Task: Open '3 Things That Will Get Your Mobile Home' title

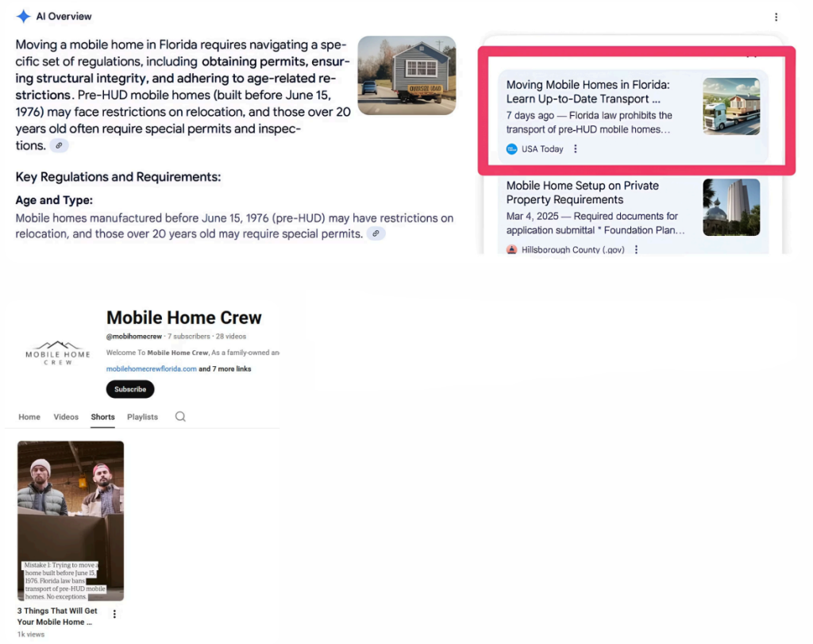Action: click(57, 616)
